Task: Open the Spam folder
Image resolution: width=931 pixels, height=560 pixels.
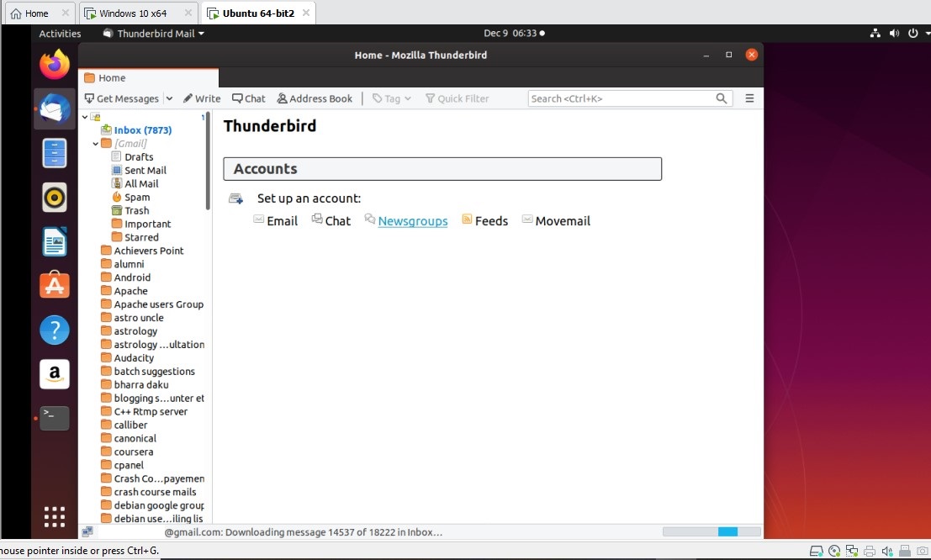Action: pyautogui.click(x=137, y=197)
